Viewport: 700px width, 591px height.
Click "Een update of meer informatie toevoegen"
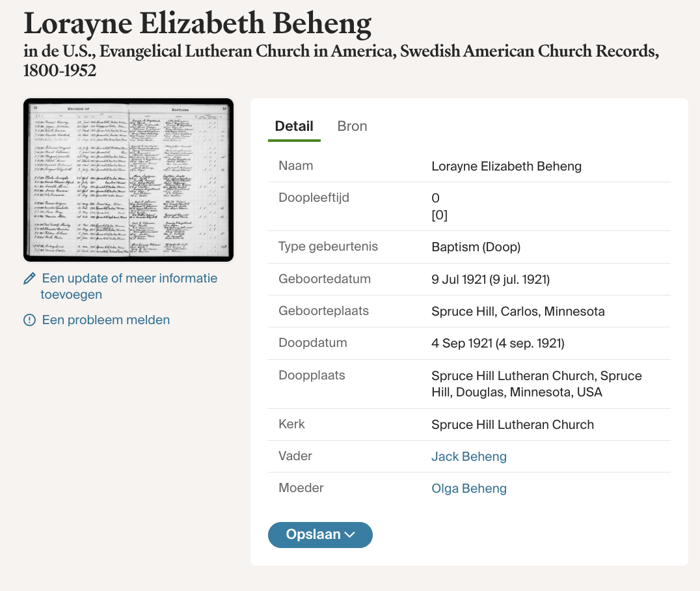tap(129, 286)
